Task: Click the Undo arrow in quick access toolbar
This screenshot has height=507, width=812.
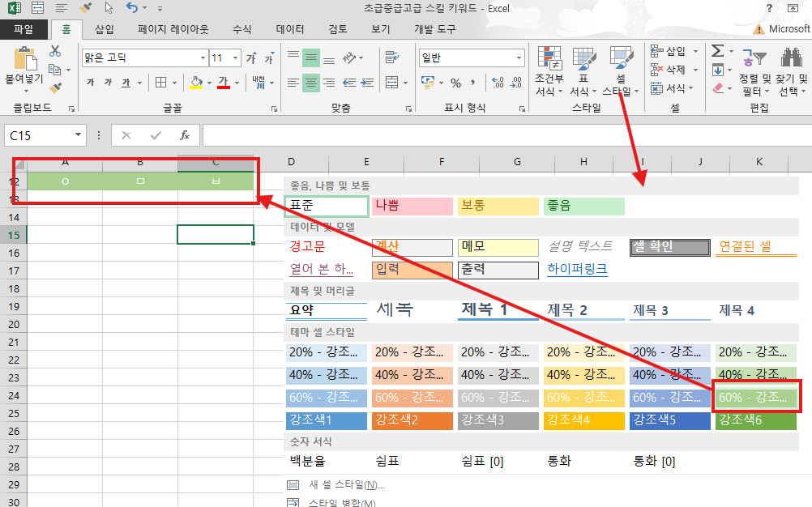Action: click(132, 8)
